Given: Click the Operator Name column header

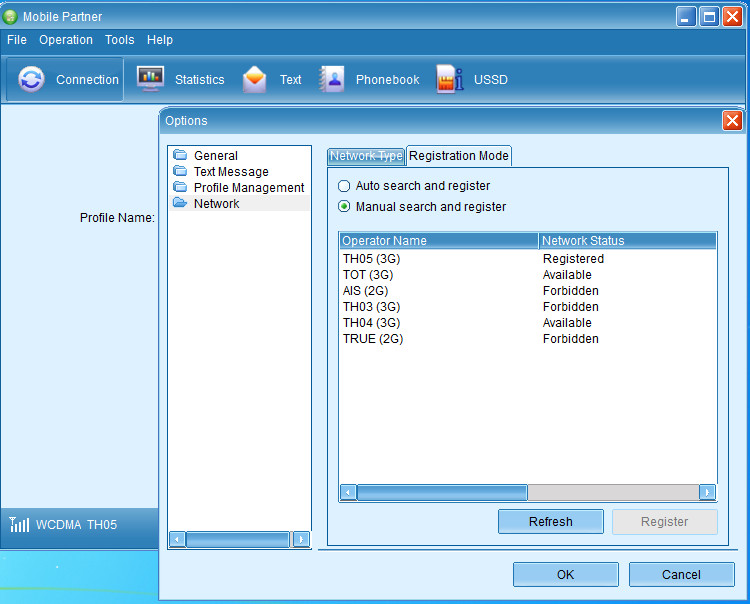Looking at the screenshot, I should pos(439,241).
